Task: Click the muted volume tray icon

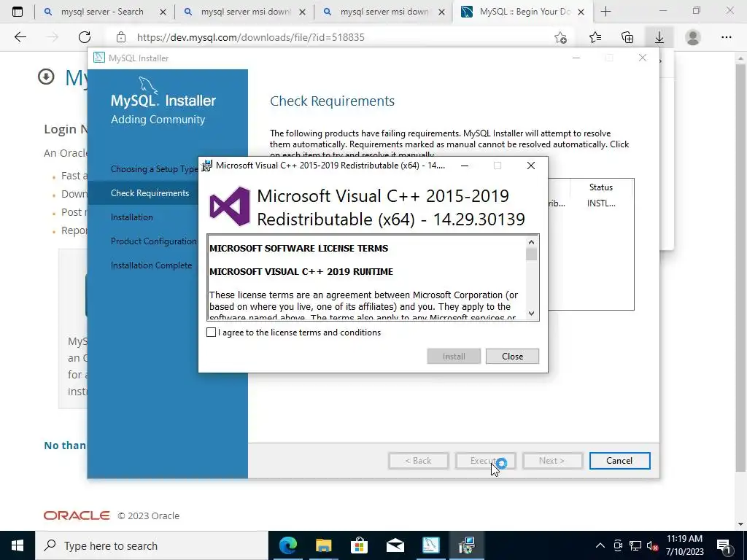Action: click(653, 545)
